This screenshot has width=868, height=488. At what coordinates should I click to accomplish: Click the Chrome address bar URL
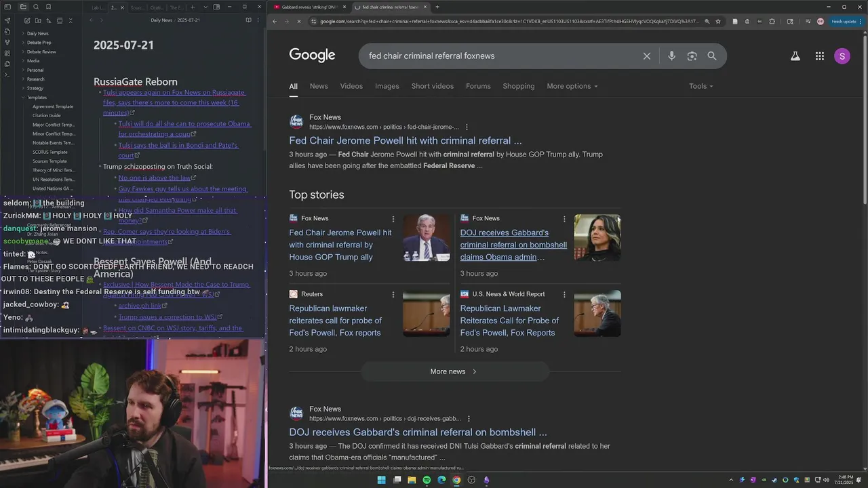(509, 22)
